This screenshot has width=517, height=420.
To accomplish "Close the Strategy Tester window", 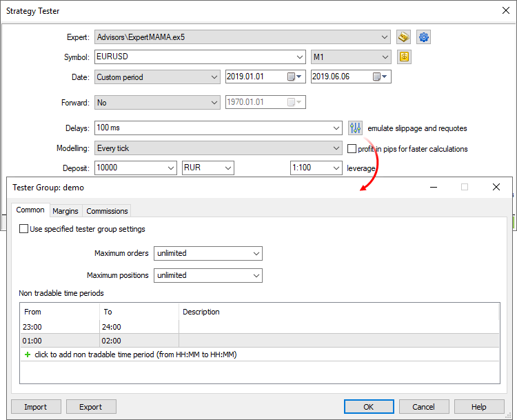I will pyautogui.click(x=505, y=10).
